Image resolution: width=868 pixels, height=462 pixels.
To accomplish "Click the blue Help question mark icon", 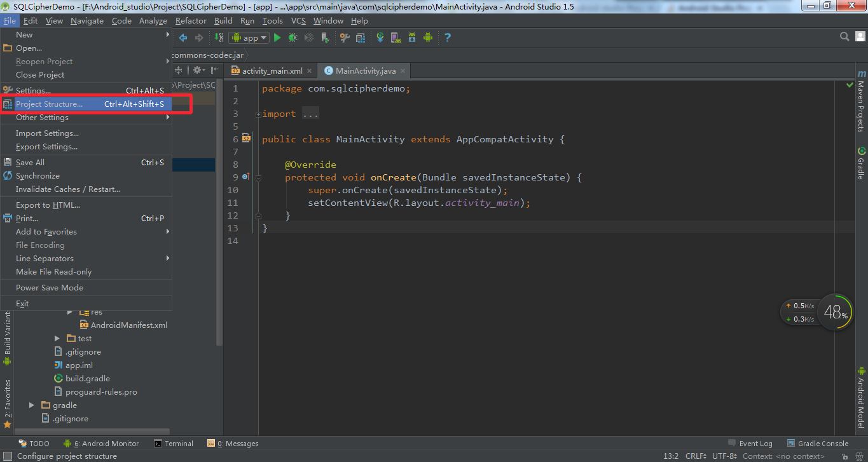I will click(447, 37).
